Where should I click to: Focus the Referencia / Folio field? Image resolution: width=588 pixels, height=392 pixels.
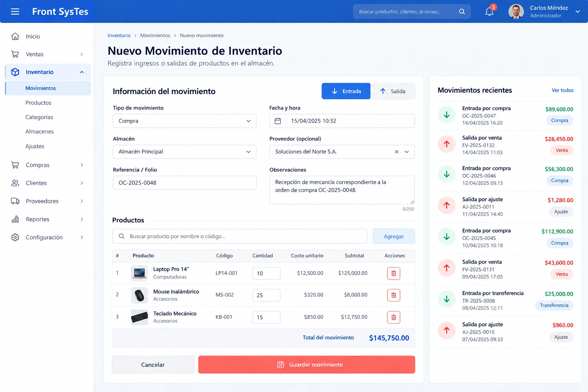coord(185,183)
